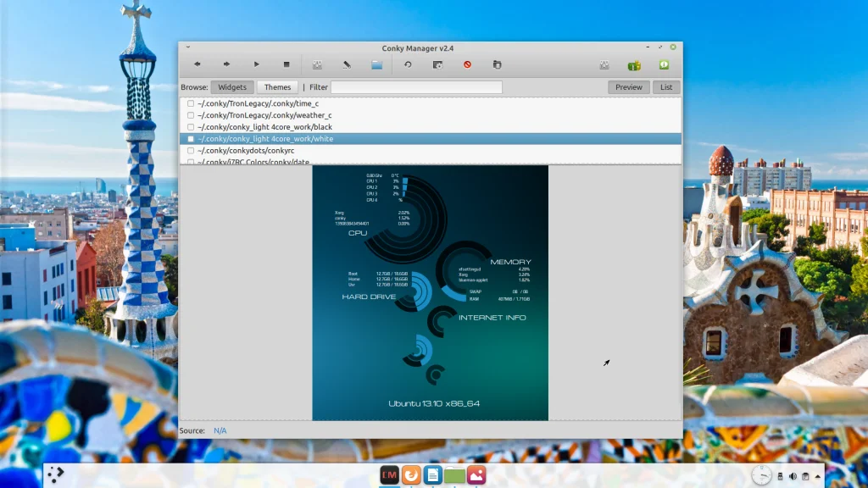Open the donate money icon
The height and width of the screenshot is (488, 868).
(633, 64)
